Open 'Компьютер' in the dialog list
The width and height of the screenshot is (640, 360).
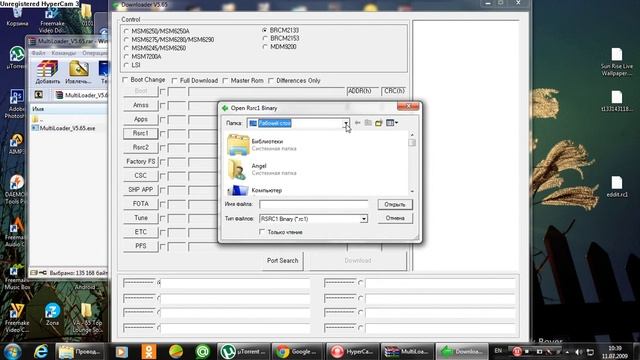point(255,190)
